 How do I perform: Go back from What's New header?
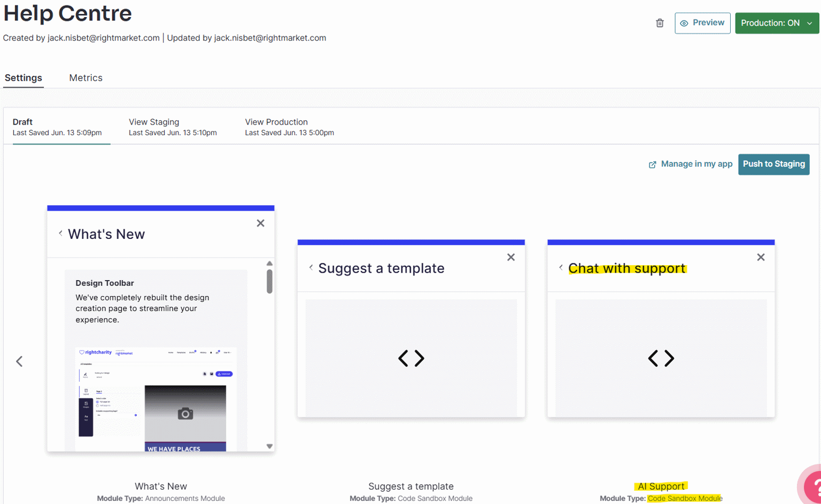[x=60, y=233]
